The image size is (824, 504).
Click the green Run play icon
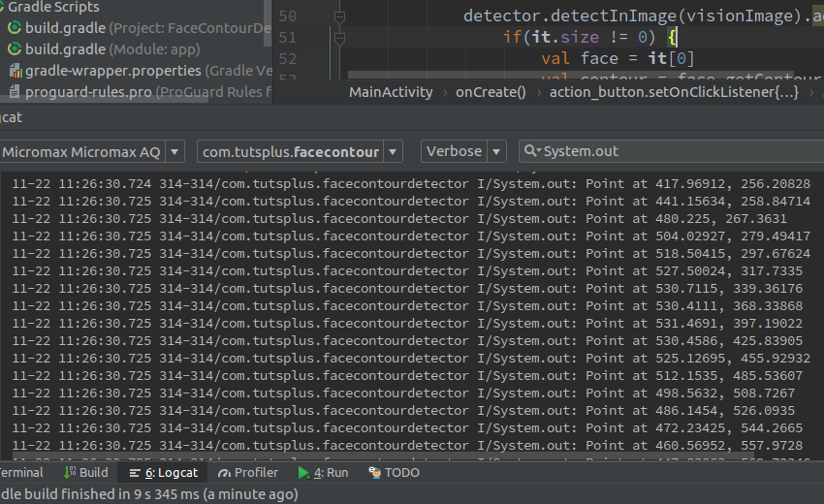pyautogui.click(x=303, y=473)
